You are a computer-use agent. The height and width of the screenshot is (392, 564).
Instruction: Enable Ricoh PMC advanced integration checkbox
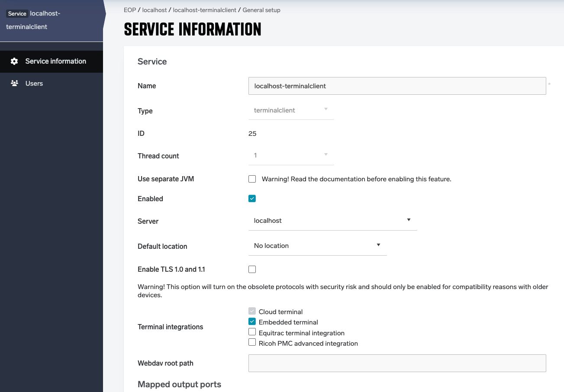click(x=252, y=343)
